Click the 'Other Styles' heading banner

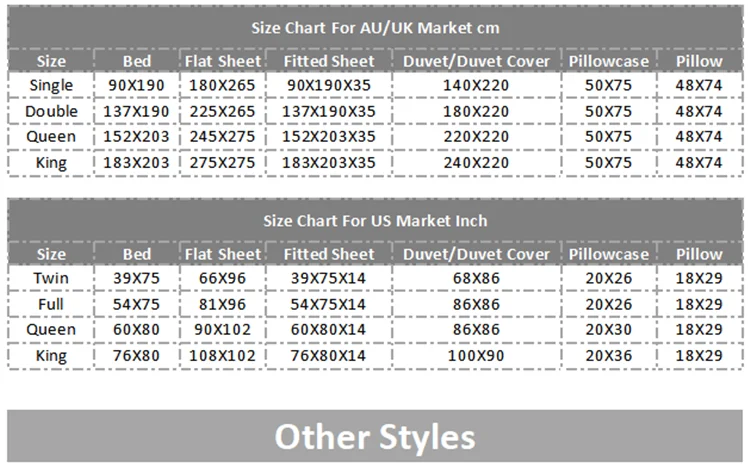375,437
